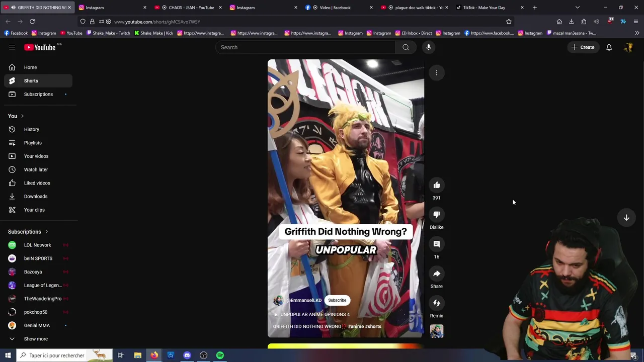This screenshot has height=362, width=644.
Task: Focus the YouTube search box
Action: tap(305, 47)
